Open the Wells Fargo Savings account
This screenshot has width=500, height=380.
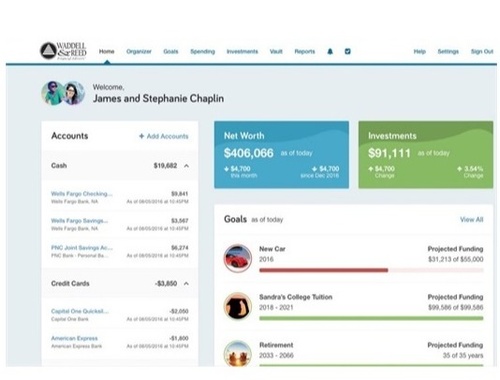(x=79, y=221)
